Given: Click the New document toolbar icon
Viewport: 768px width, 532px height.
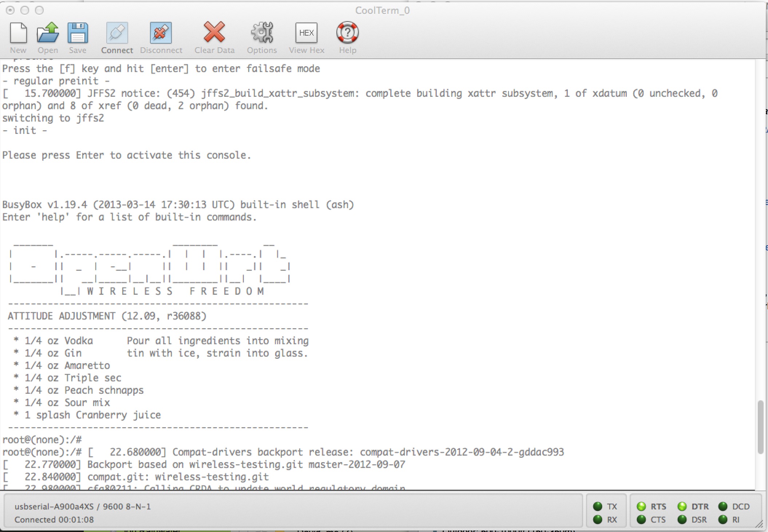Looking at the screenshot, I should 18,33.
